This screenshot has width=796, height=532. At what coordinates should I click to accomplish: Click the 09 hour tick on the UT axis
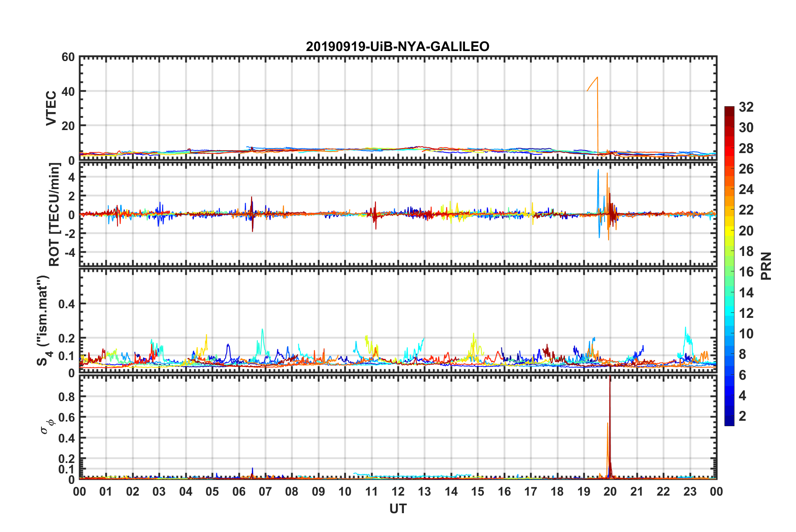(x=318, y=491)
